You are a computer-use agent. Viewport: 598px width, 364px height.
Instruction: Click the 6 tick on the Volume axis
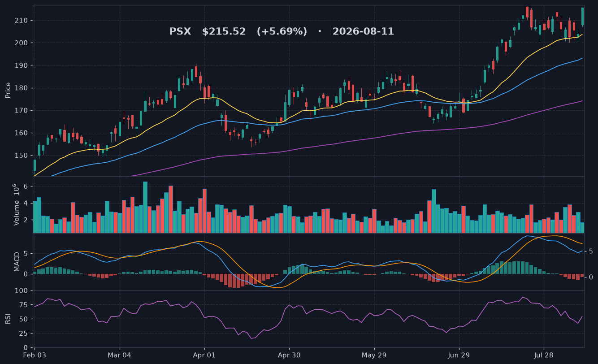point(26,186)
